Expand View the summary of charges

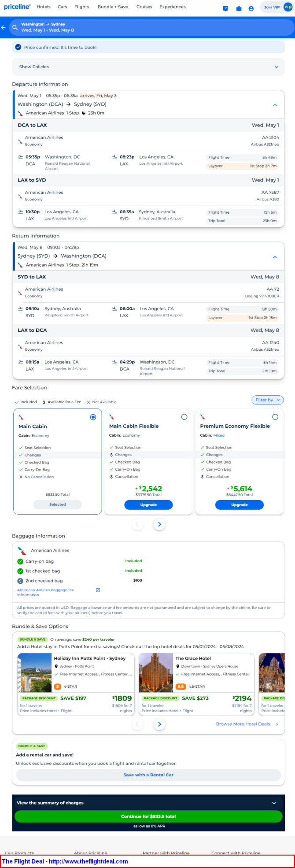148,803
